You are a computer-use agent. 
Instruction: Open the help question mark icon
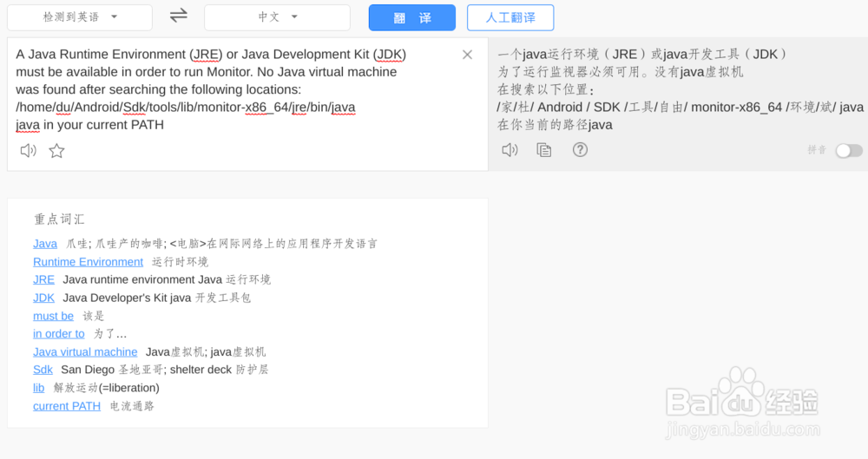(580, 149)
